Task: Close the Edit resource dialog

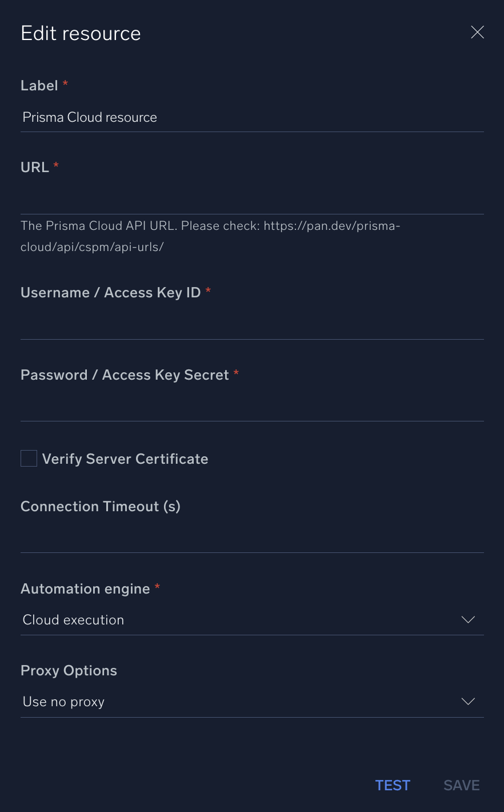Action: point(477,32)
